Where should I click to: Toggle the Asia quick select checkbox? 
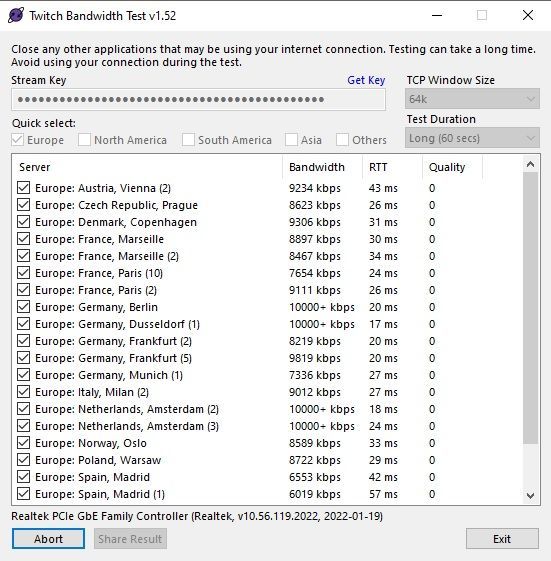[x=291, y=140]
